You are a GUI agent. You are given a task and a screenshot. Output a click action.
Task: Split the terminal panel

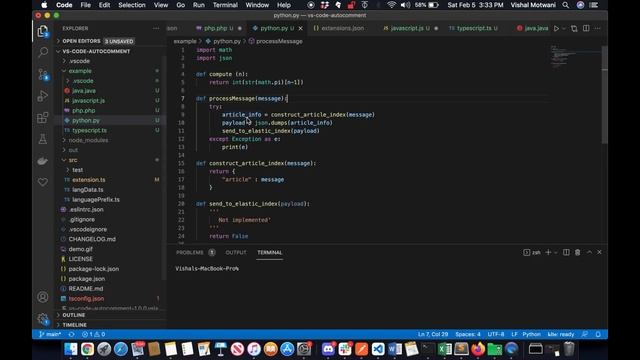point(566,252)
